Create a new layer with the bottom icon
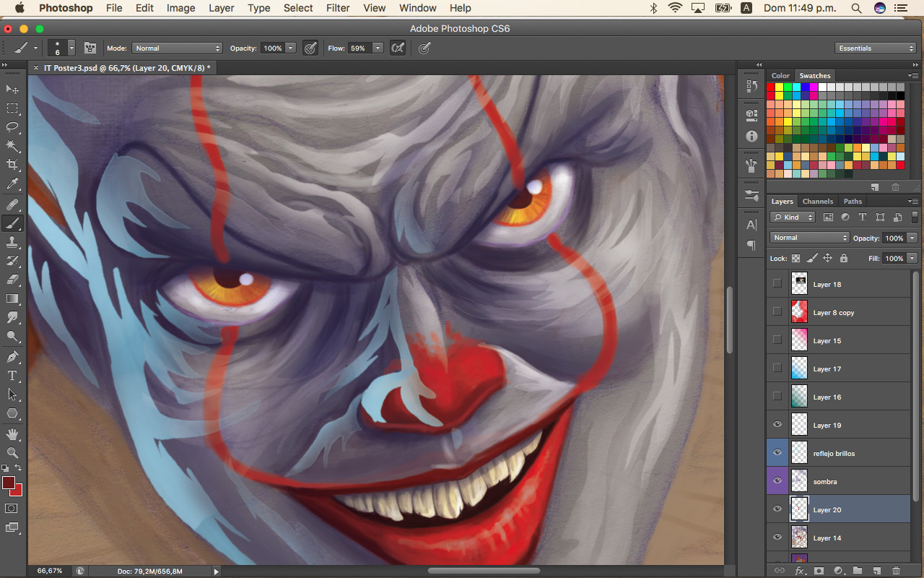 pos(876,571)
